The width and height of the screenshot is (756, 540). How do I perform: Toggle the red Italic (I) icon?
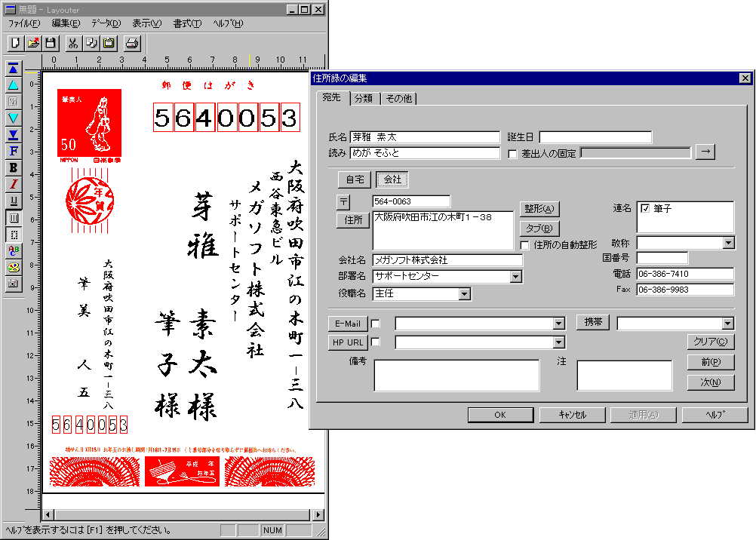point(13,184)
